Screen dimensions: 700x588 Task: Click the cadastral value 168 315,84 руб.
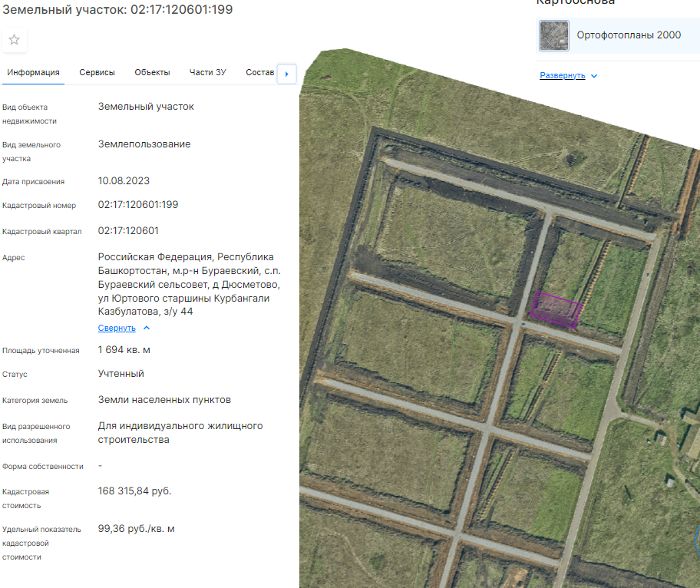point(134,491)
